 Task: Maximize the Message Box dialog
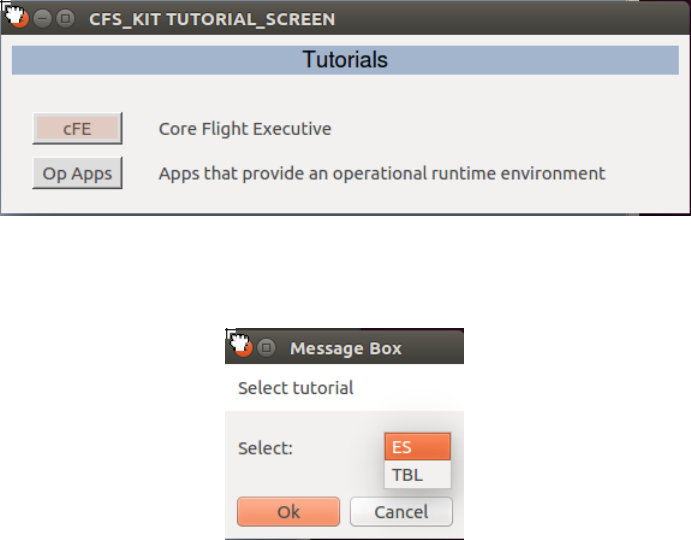(266, 348)
